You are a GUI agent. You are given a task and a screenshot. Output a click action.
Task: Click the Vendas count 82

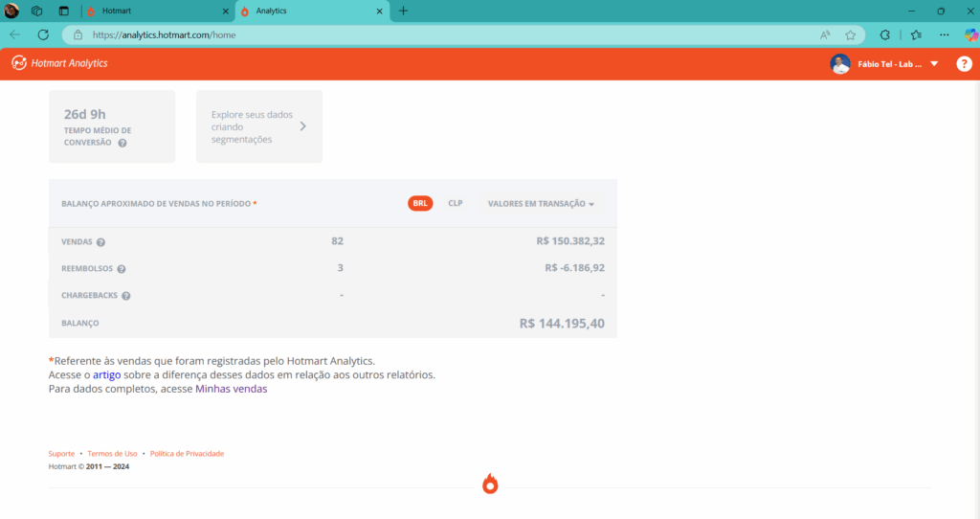click(x=338, y=240)
